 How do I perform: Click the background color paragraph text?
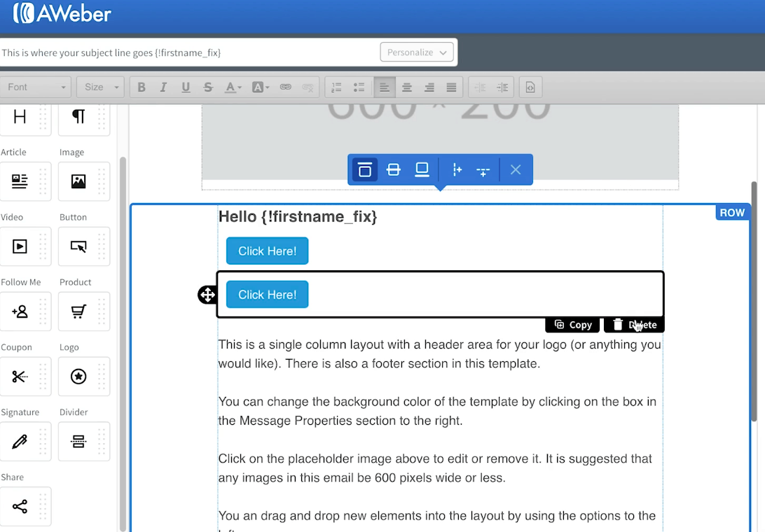[x=438, y=411]
